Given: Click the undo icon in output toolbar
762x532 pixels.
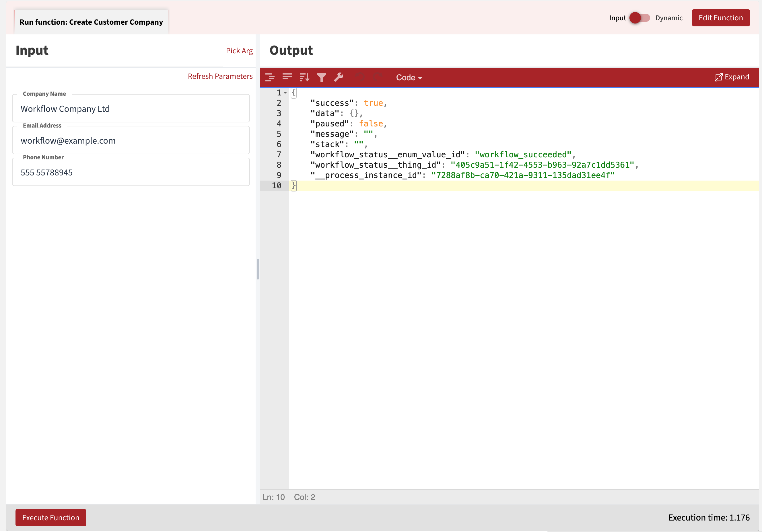Looking at the screenshot, I should [x=360, y=77].
